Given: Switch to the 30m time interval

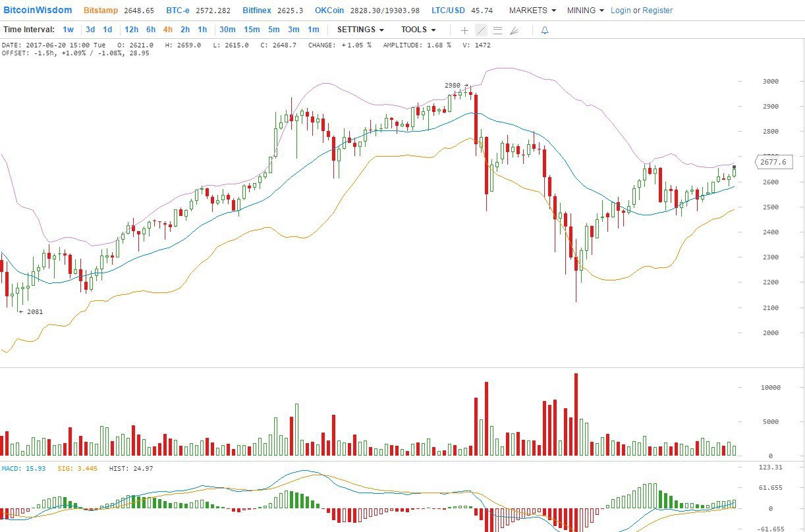Looking at the screenshot, I should tap(228, 30).
